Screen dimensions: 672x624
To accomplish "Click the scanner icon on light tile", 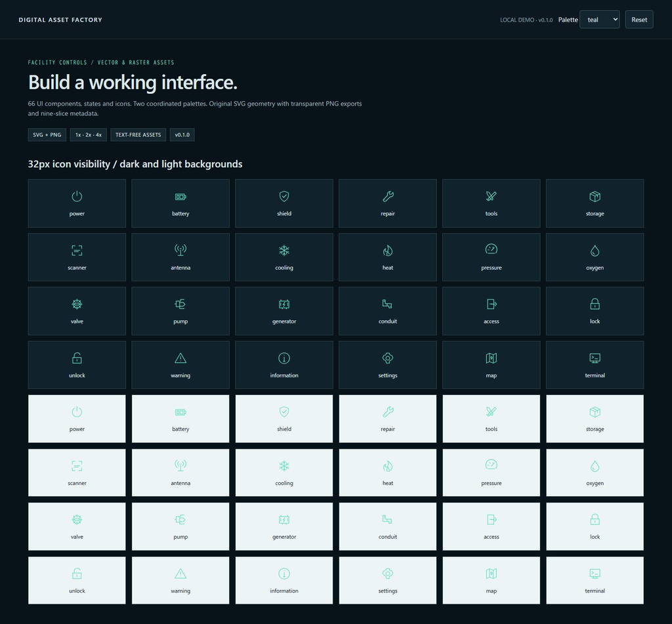I will (x=77, y=466).
